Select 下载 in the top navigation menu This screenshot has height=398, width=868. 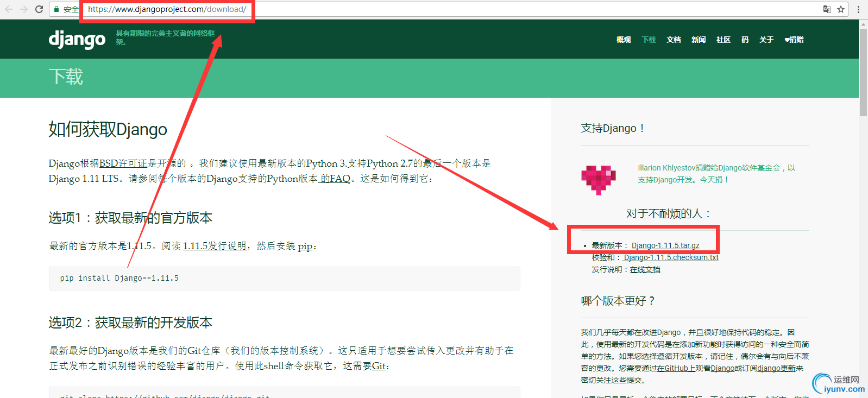click(x=649, y=40)
